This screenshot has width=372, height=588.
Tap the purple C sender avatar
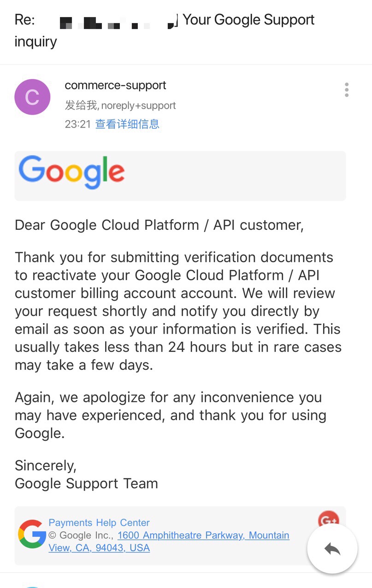pyautogui.click(x=32, y=97)
